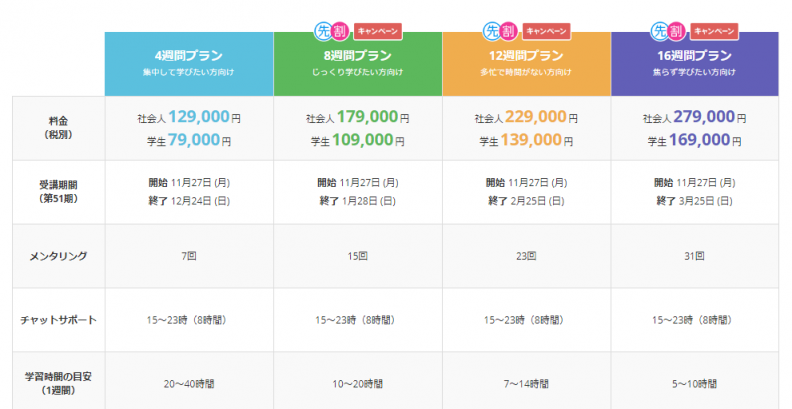792x409 pixels.
Task: Click the 先割 badge above the 16週間プラン
Action: tap(668, 31)
